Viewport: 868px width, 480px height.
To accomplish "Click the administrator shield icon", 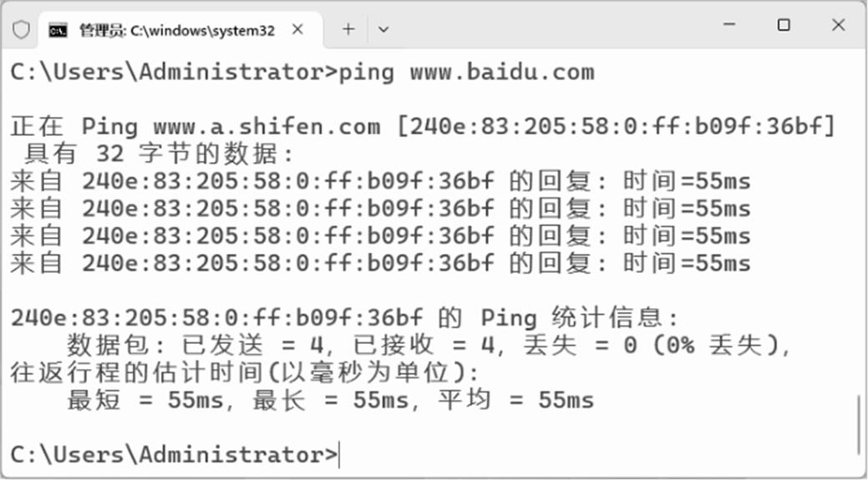I will coord(21,29).
